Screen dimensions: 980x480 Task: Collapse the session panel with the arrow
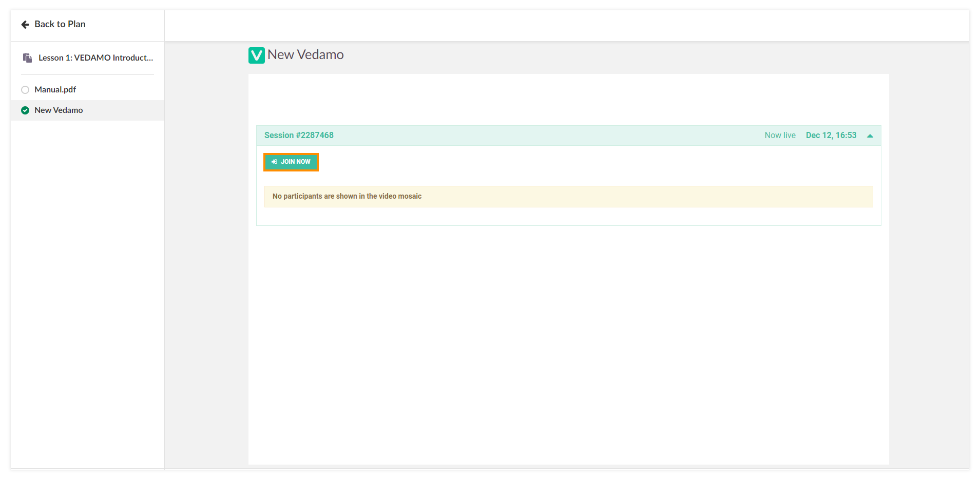(870, 136)
